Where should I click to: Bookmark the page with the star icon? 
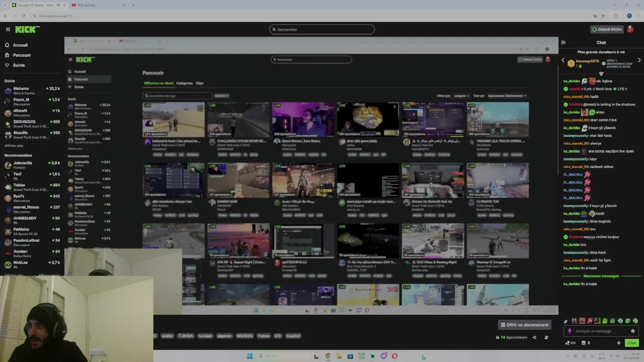tap(603, 16)
